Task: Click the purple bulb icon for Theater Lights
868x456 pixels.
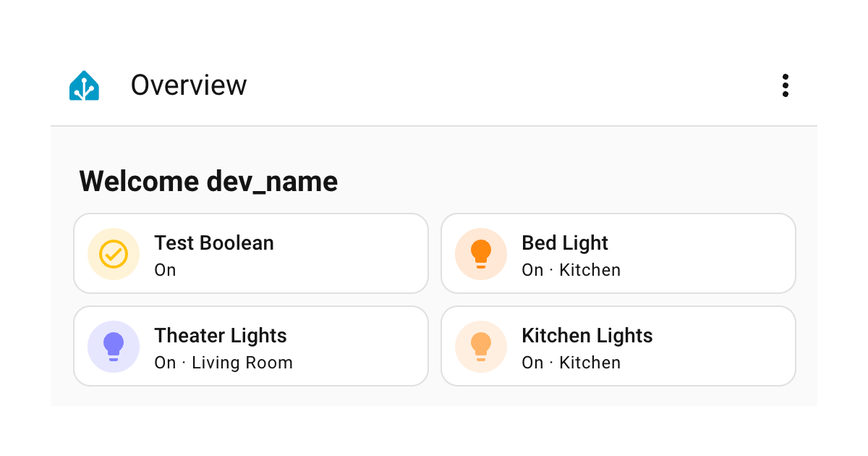Action: point(114,347)
